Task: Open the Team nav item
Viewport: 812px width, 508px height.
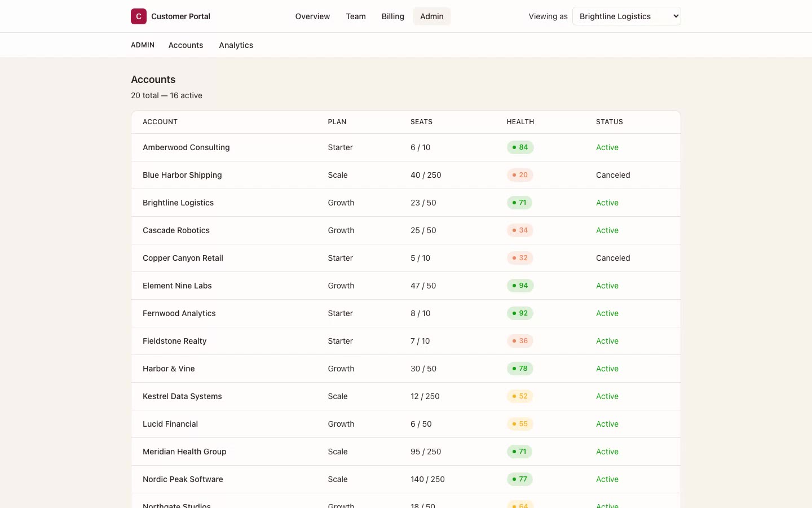Action: coord(356,16)
